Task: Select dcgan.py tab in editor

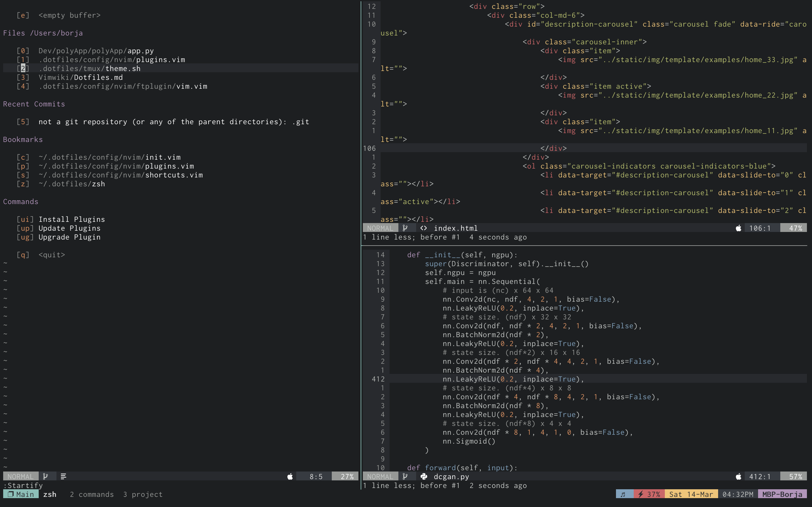Action: tap(450, 477)
